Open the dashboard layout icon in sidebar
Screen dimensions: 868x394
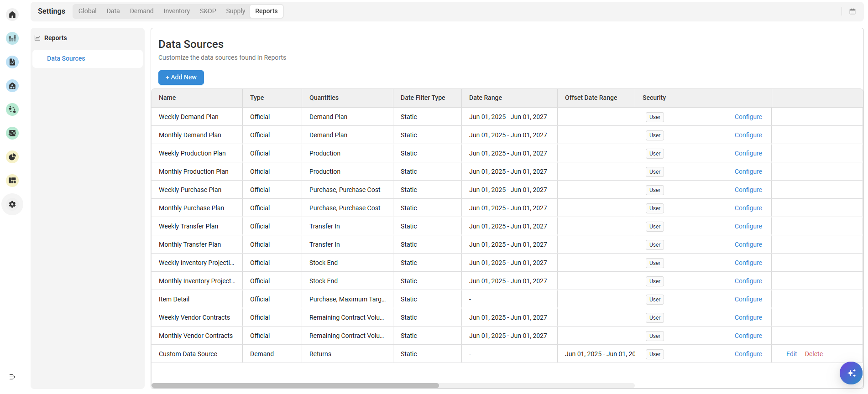point(12,181)
